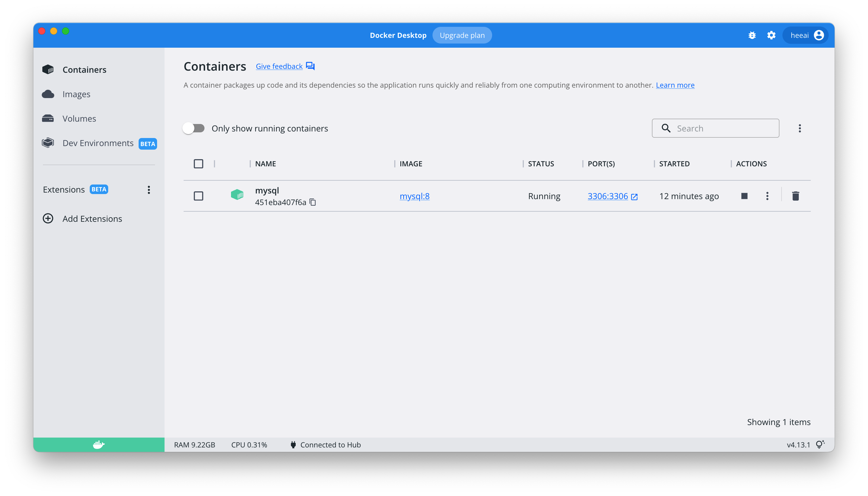
Task: Follow the Learn more link
Action: (675, 85)
